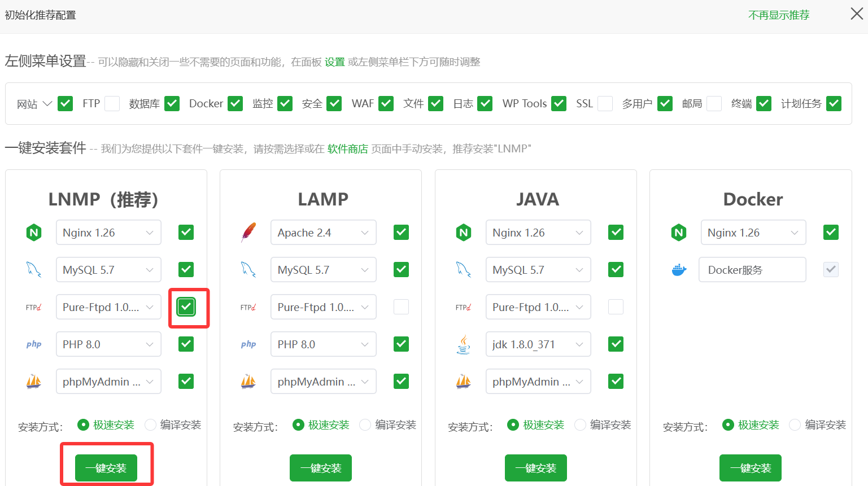Uncheck Pure-Ftpd in the LNMP suite

tap(186, 307)
